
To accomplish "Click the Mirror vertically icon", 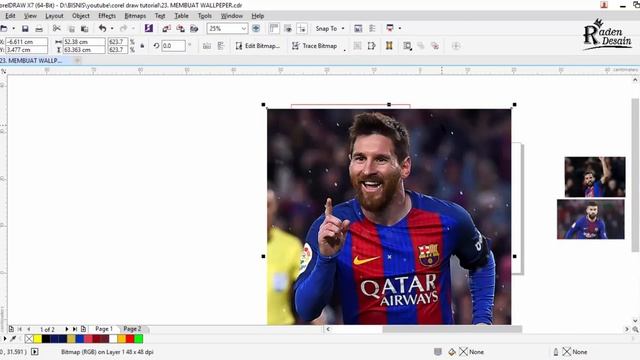I will [221, 46].
